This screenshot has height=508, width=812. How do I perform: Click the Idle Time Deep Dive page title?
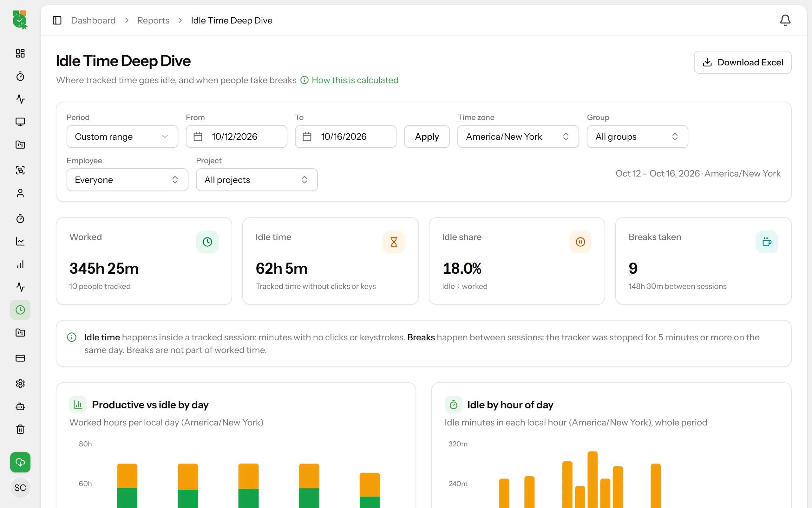(123, 61)
